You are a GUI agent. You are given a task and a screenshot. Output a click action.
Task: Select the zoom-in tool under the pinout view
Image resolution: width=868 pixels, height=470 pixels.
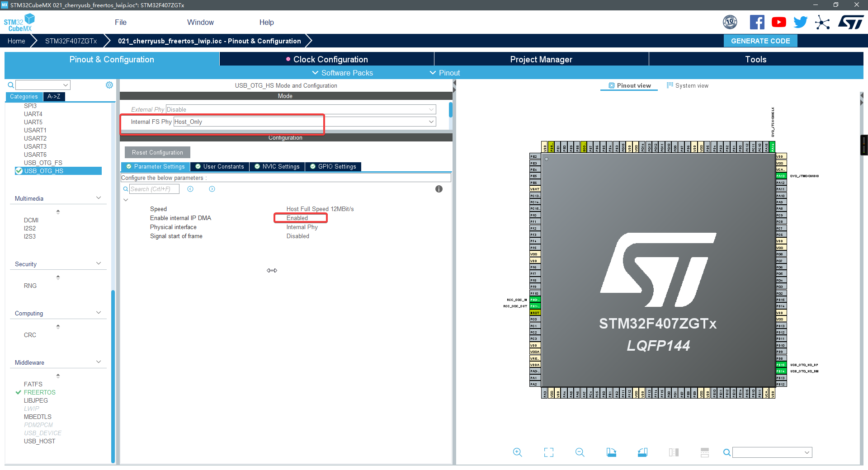coord(517,452)
